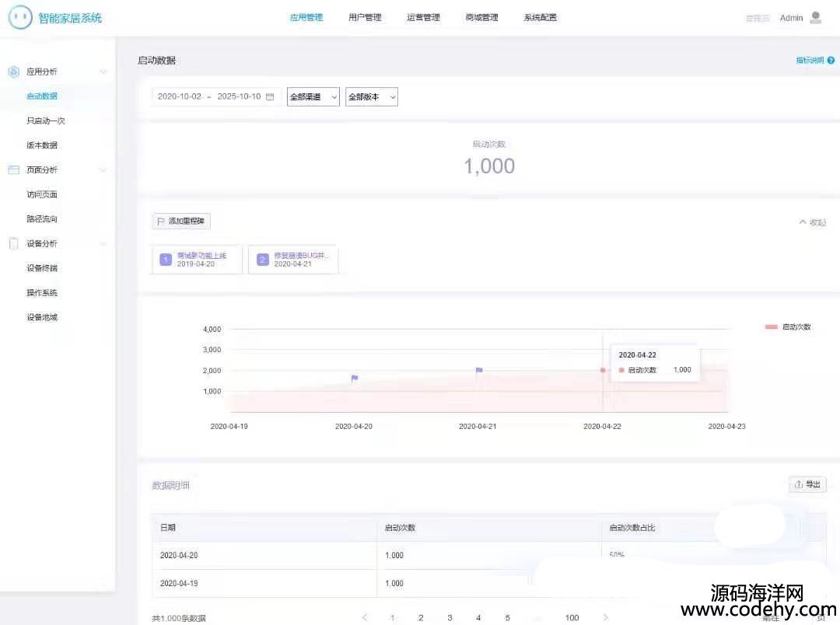Viewport: 840px width, 625px height.
Task: Open the 全部版本 dropdown
Action: 372,97
